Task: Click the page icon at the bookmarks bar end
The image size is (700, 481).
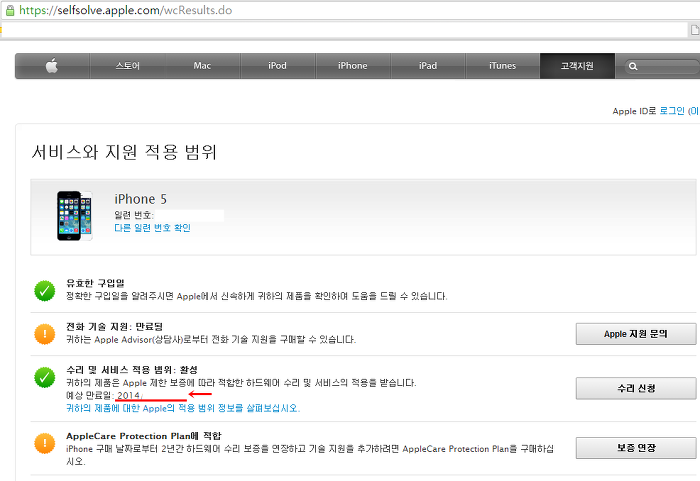Action: [695, 30]
